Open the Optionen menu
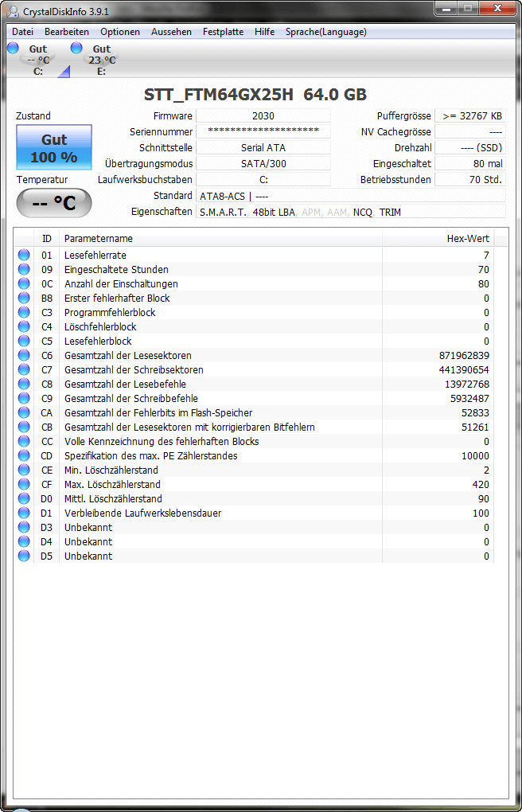The height and width of the screenshot is (812, 522). tap(120, 32)
